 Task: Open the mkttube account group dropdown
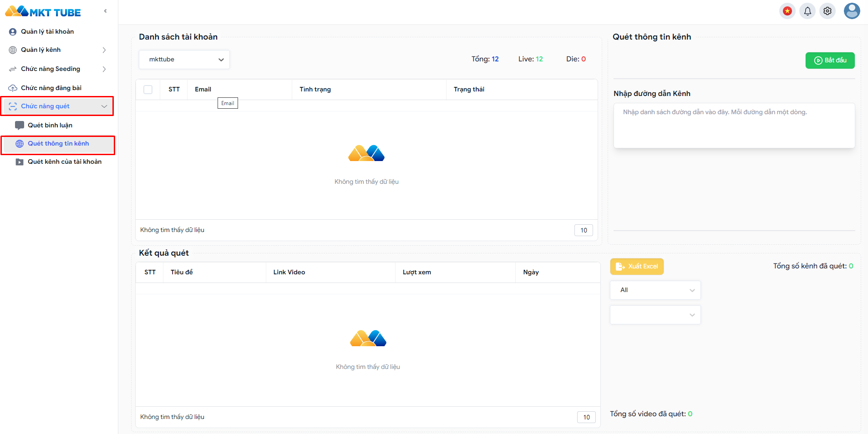point(184,60)
